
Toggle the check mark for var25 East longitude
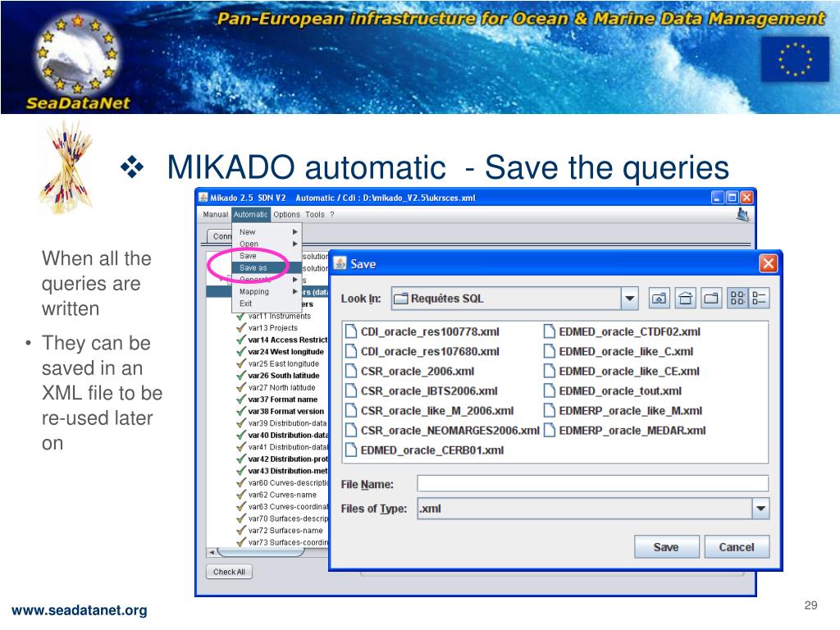[x=241, y=363]
